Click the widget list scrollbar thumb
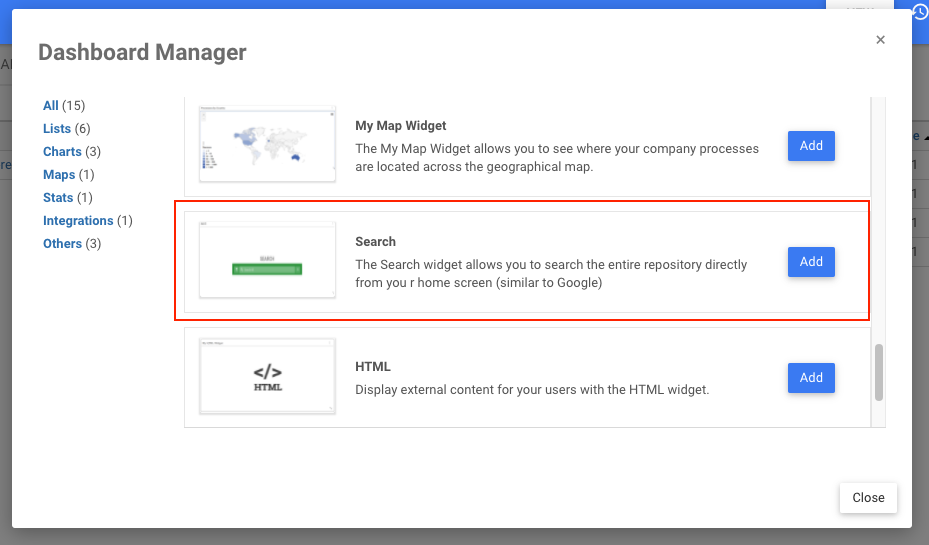Screen dimensions: 929x545 (x=879, y=372)
